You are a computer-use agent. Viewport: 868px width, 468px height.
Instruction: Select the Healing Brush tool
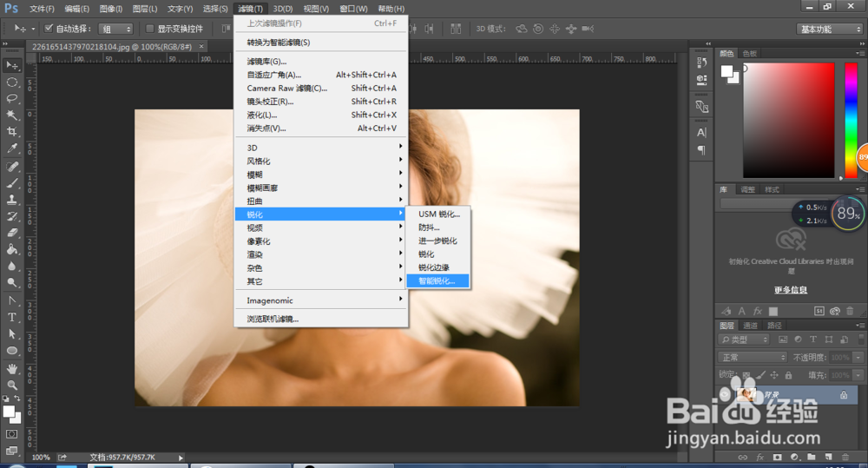(x=11, y=167)
